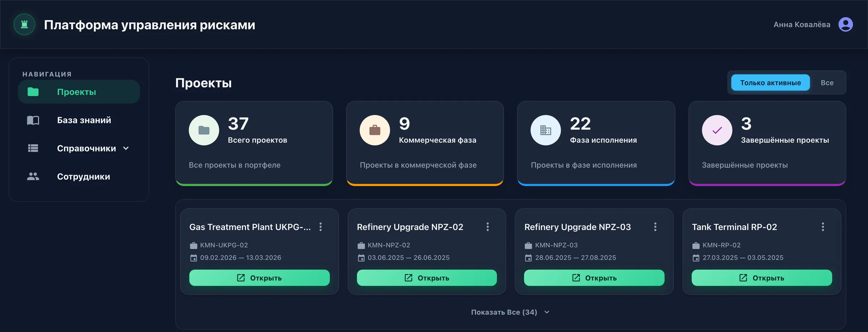Click the Tank Terminal RP-02 title
The width and height of the screenshot is (868, 332).
click(734, 227)
